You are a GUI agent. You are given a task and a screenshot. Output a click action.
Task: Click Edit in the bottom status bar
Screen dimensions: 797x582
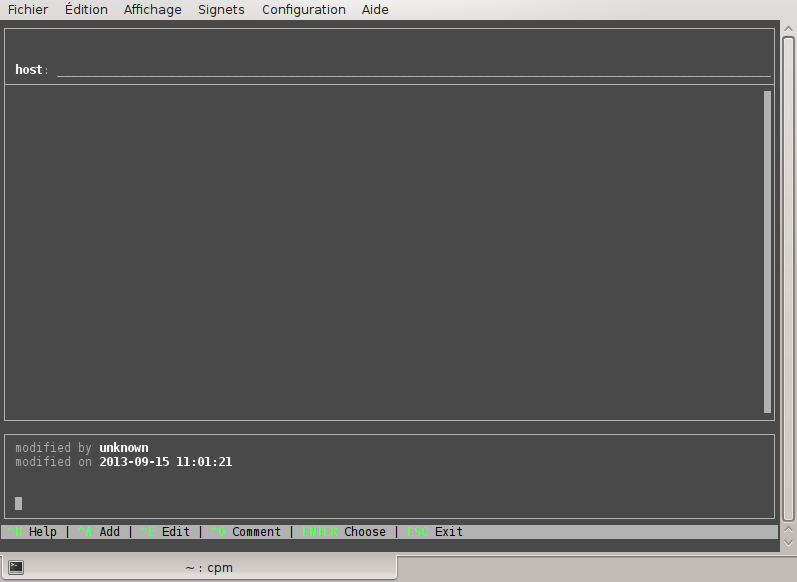[175, 532]
